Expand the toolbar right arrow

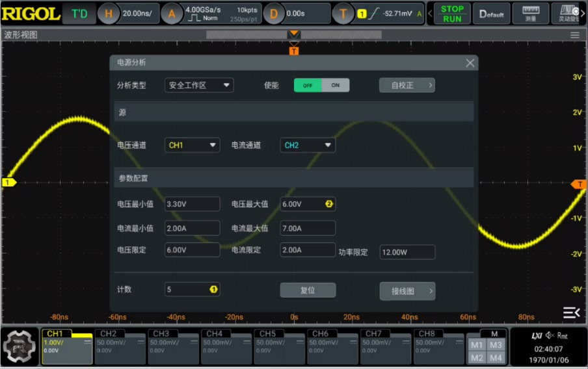click(x=583, y=14)
